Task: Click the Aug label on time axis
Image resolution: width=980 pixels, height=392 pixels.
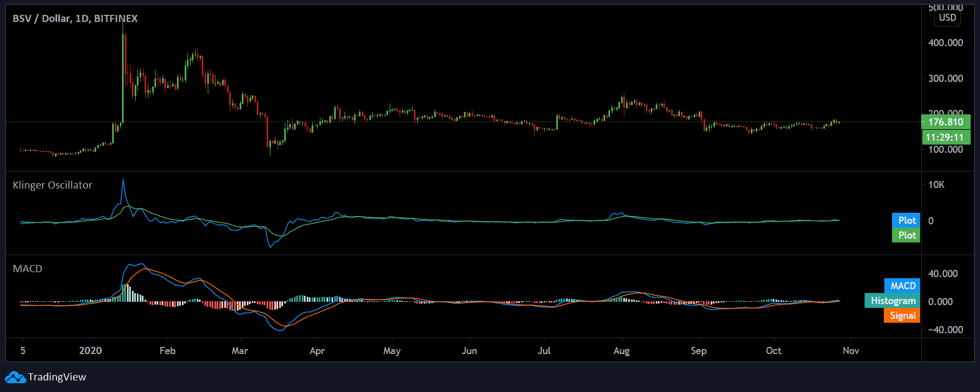Action: click(x=621, y=351)
